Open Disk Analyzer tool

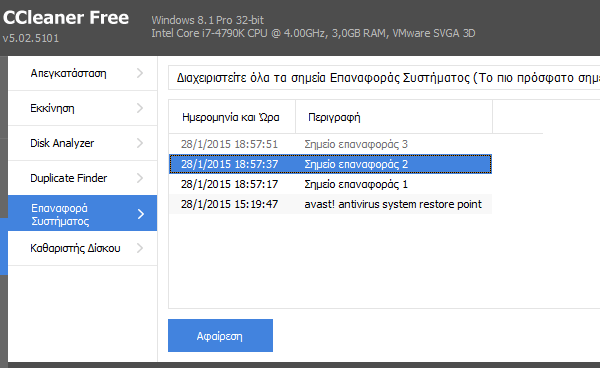coord(82,143)
